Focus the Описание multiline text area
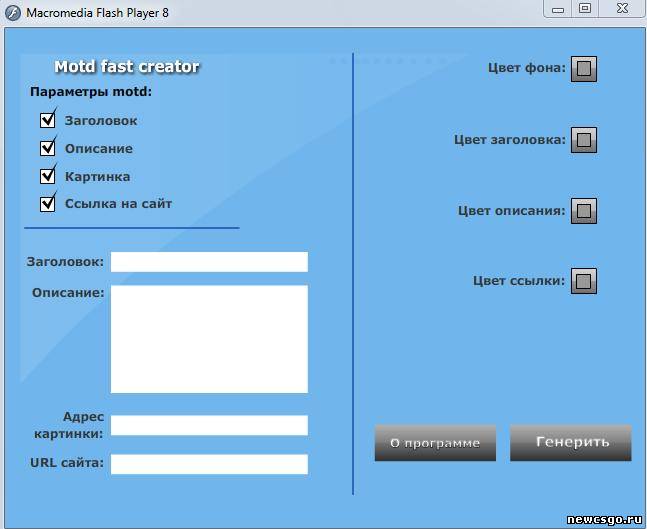The height and width of the screenshot is (529, 647). click(x=209, y=339)
